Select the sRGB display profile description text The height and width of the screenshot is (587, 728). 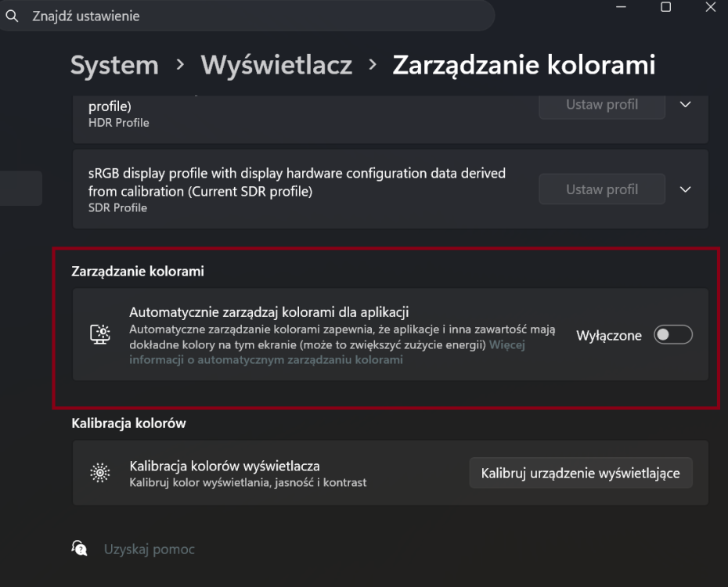[297, 182]
